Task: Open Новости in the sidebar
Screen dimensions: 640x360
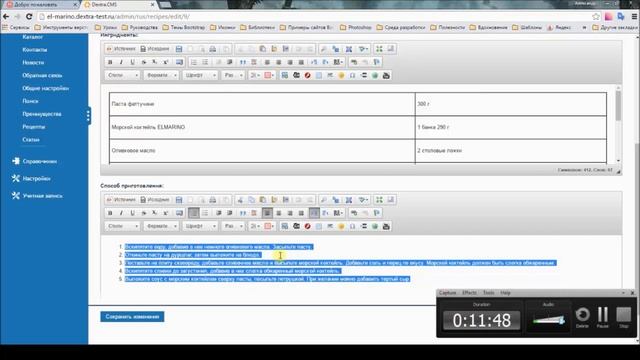Action: coord(33,62)
